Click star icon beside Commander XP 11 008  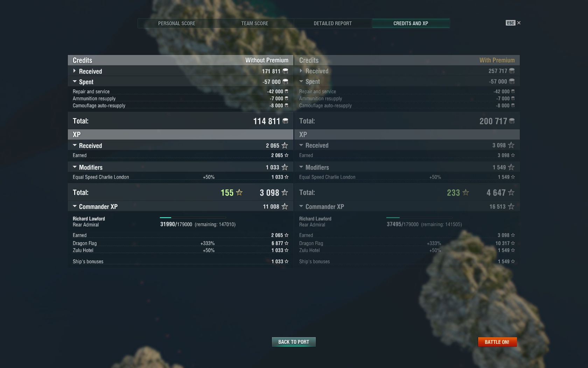[285, 206]
